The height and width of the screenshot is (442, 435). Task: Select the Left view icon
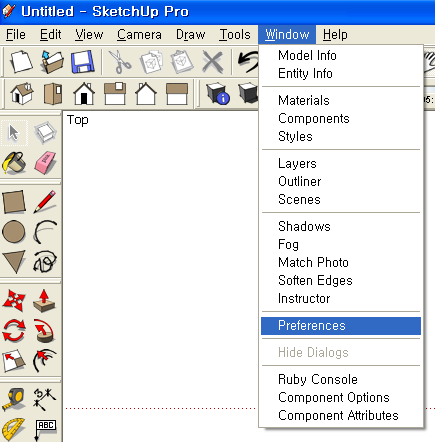pyautogui.click(x=177, y=94)
